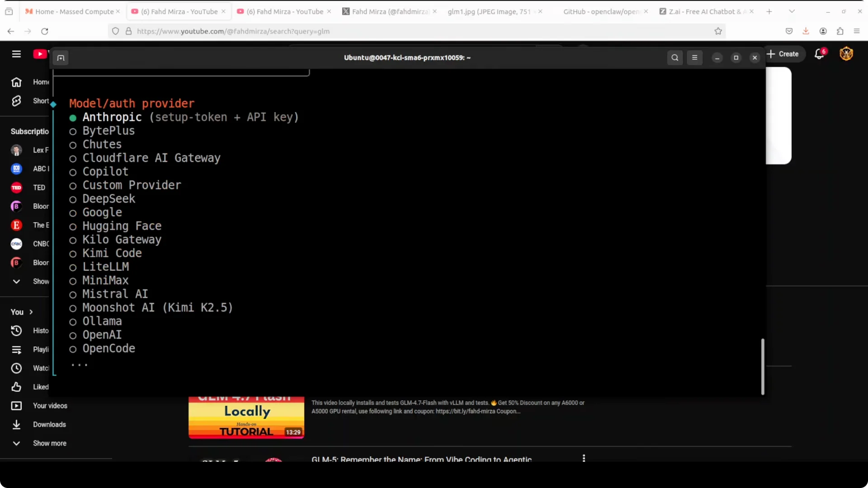Open Liked videos in sidebar
This screenshot has width=868, height=488.
tap(29, 387)
